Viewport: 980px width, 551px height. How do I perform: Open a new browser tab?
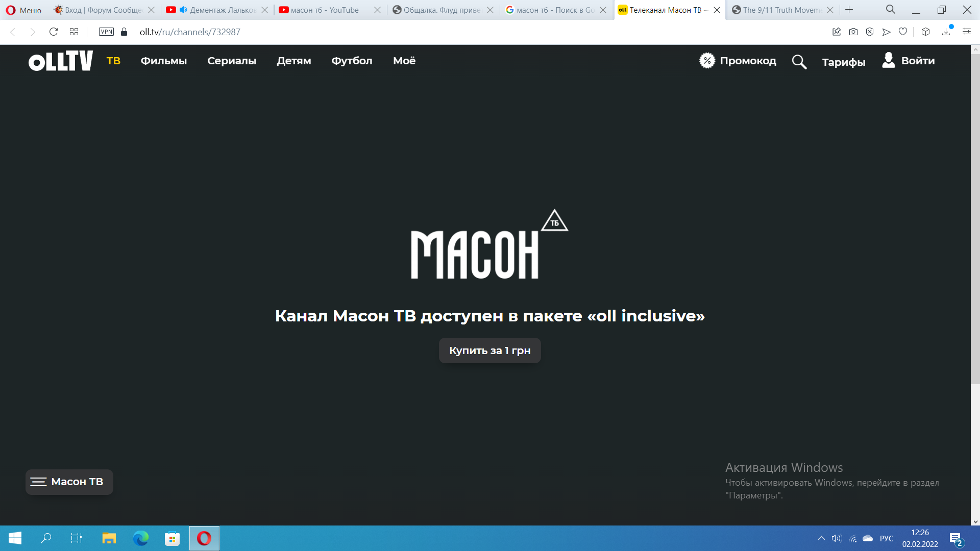[849, 10]
